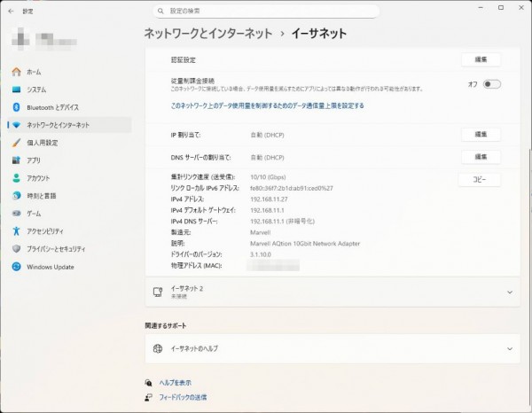Click 編集 button for DNS サーバーの割り当て
This screenshot has width=532, height=413.
(481, 157)
